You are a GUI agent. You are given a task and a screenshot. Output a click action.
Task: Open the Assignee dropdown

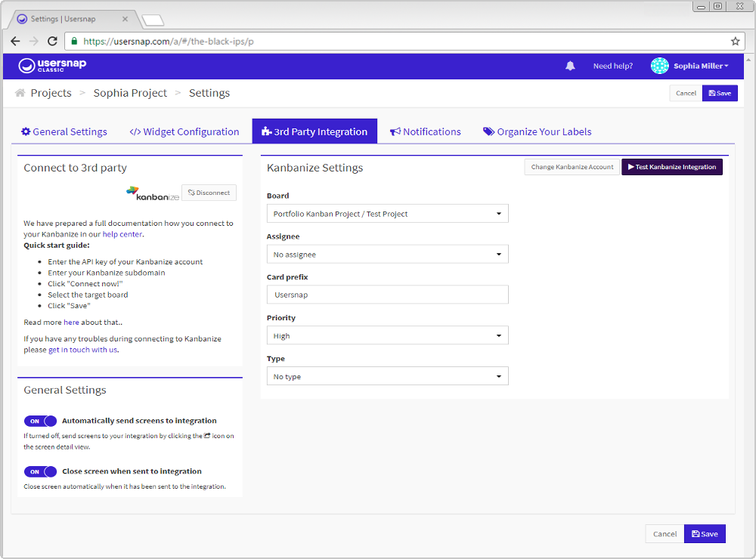388,254
